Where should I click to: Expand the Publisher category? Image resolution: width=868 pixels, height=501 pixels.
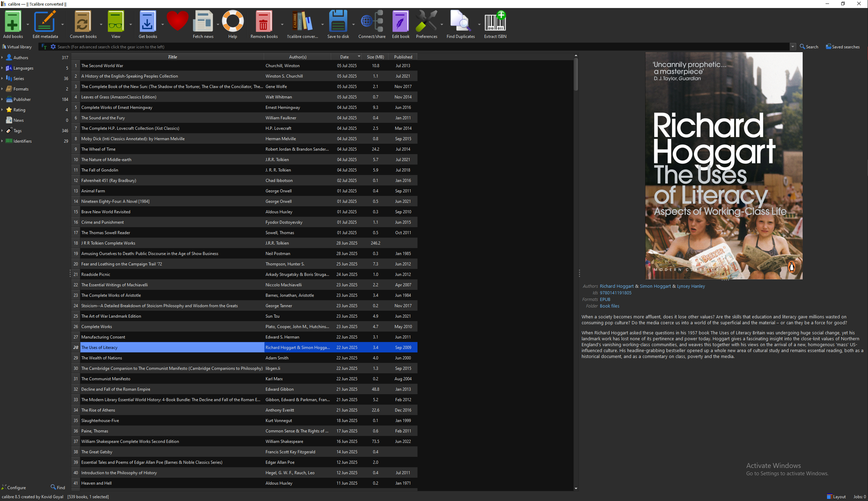pyautogui.click(x=2, y=99)
